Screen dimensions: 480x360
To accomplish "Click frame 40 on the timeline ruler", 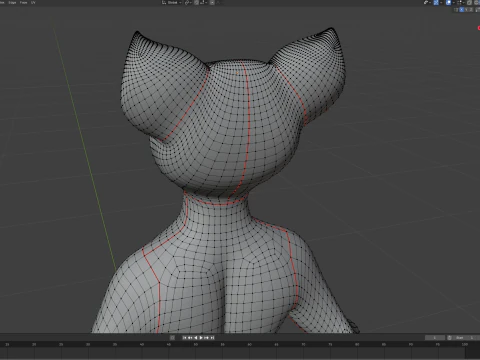I will [142, 344].
